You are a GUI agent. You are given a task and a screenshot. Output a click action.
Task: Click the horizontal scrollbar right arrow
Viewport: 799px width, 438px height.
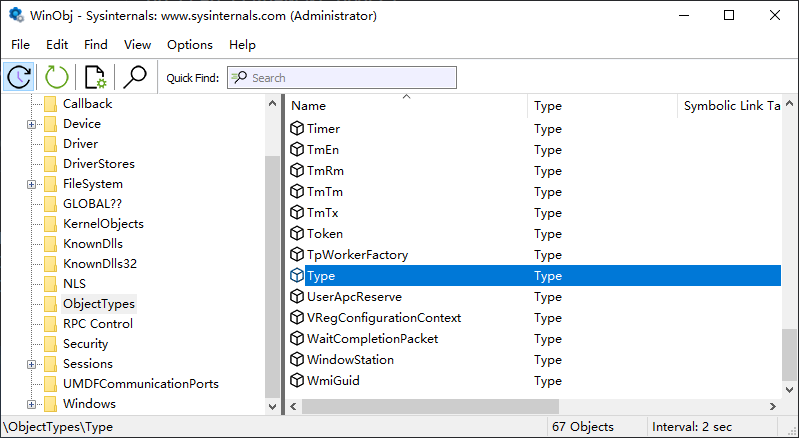[x=773, y=406]
